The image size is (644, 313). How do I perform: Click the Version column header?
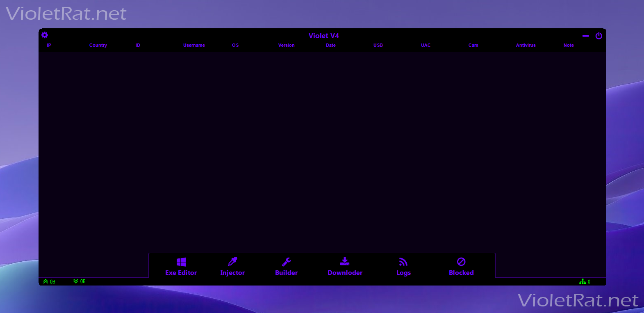(x=286, y=45)
